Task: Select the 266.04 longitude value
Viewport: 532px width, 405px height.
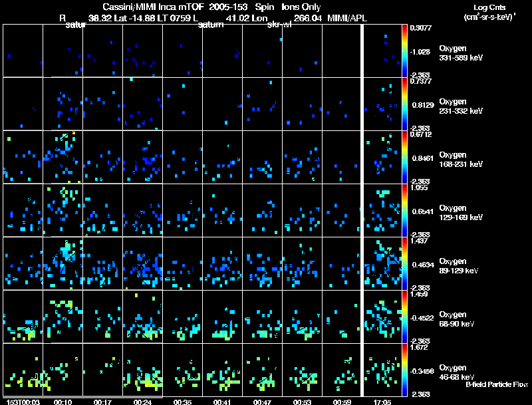Action: tap(307, 19)
